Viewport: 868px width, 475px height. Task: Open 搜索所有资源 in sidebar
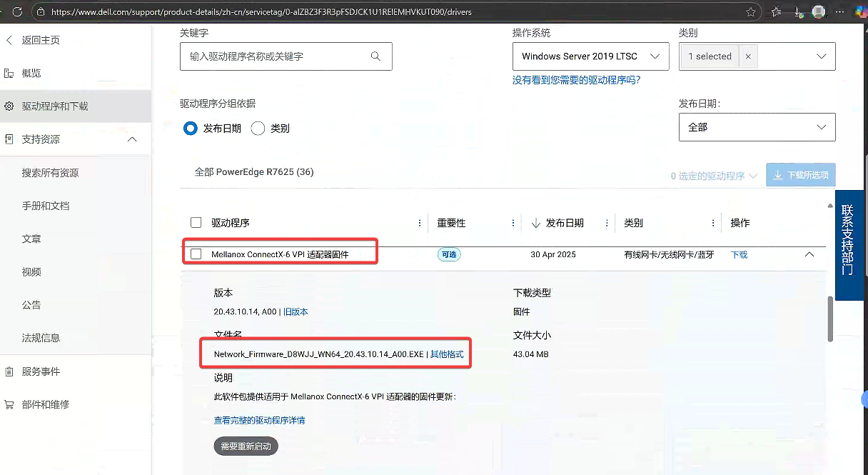pyautogui.click(x=50, y=173)
